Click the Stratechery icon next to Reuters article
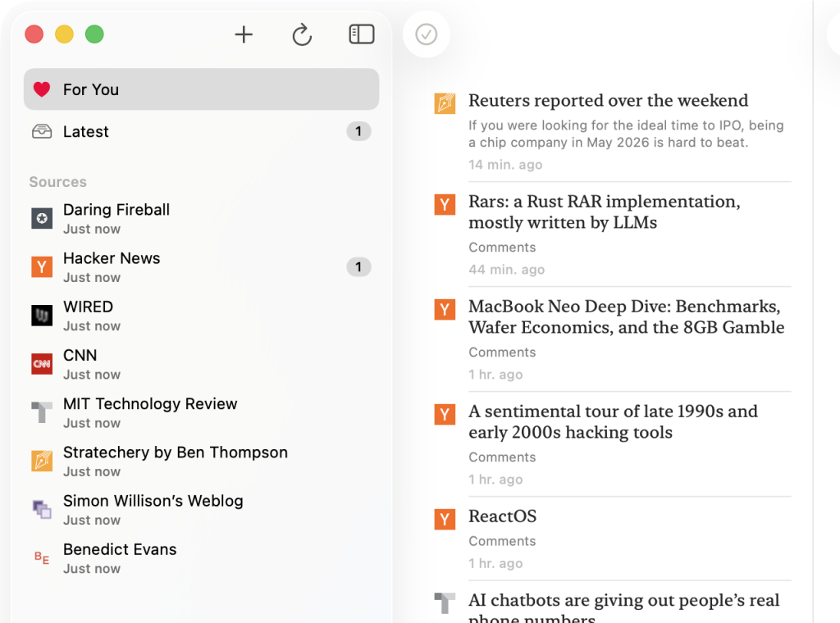 (445, 103)
